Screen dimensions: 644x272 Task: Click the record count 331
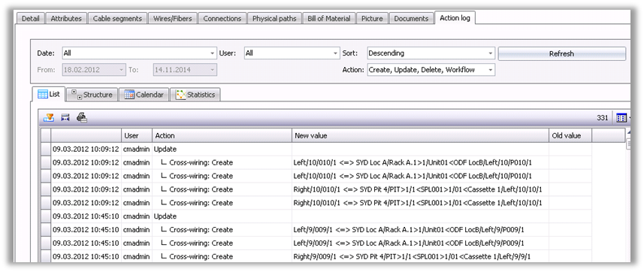point(602,118)
